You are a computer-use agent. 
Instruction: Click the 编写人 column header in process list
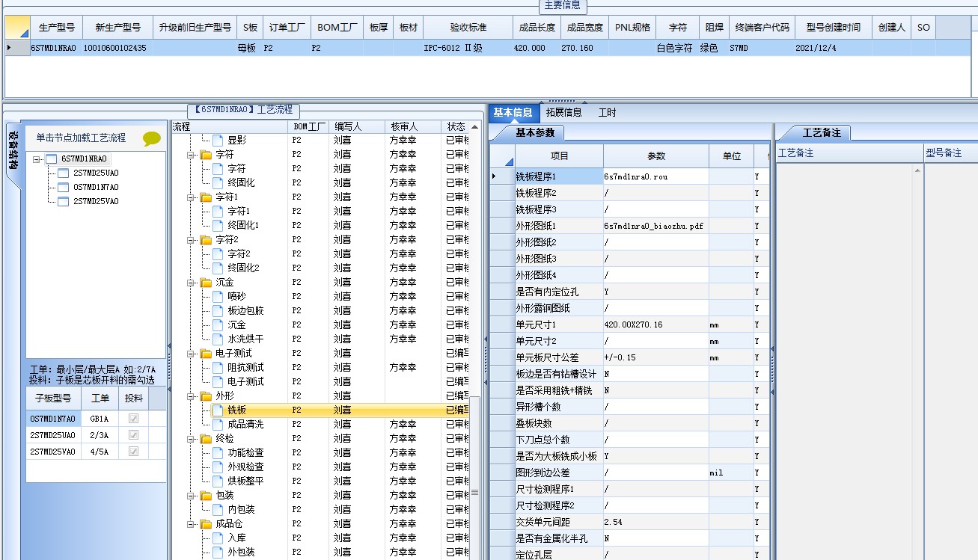click(357, 127)
